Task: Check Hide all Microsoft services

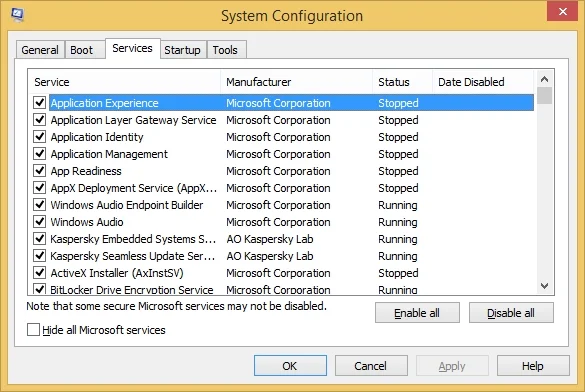Action: click(x=33, y=330)
